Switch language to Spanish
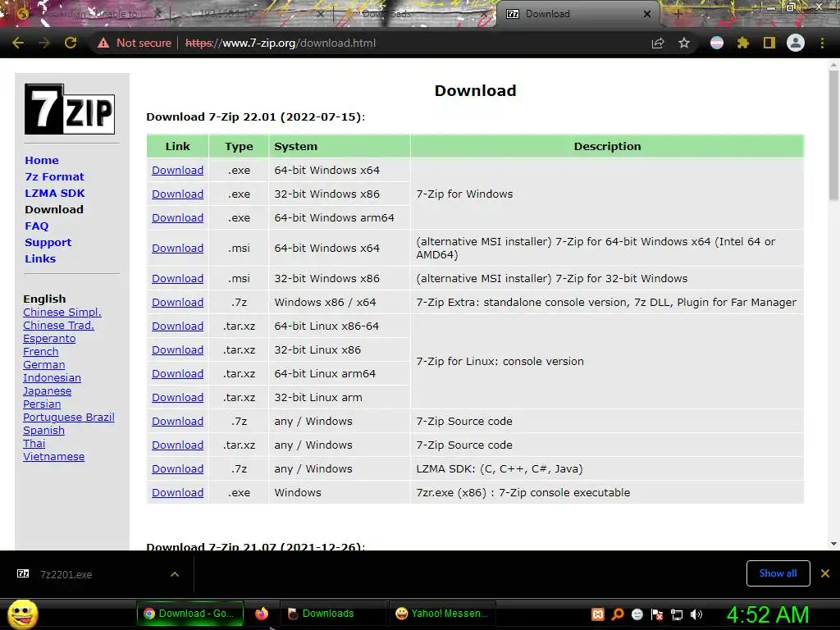840x630 pixels. (44, 430)
